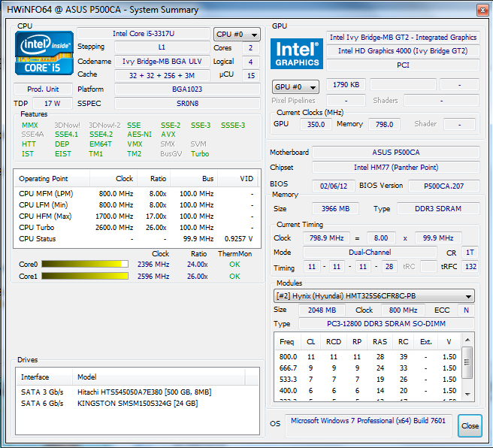Click the Intel Inside Core i5 logo

44,53
